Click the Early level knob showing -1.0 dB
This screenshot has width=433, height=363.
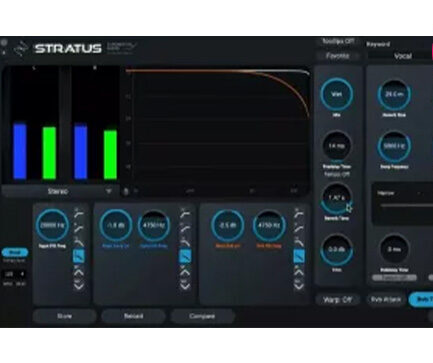(116, 225)
